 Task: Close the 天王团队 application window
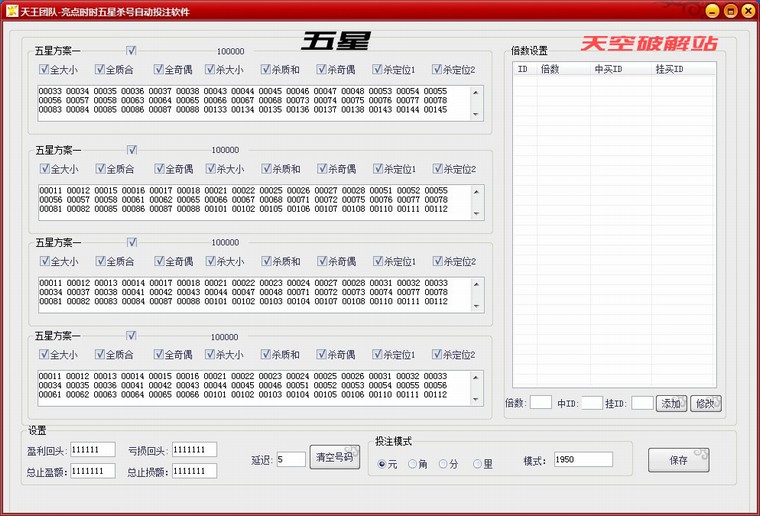(746, 10)
